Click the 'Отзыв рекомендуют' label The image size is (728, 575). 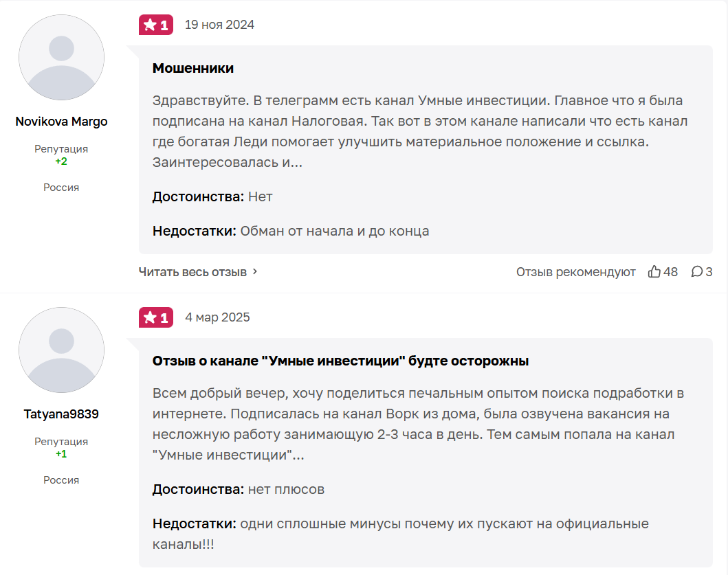(x=576, y=272)
